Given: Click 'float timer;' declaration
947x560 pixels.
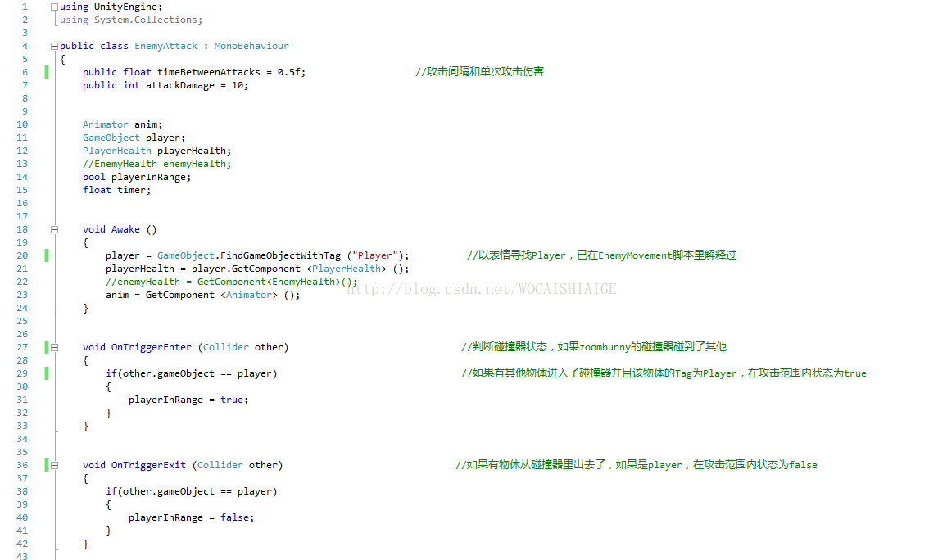Looking at the screenshot, I should click(117, 190).
